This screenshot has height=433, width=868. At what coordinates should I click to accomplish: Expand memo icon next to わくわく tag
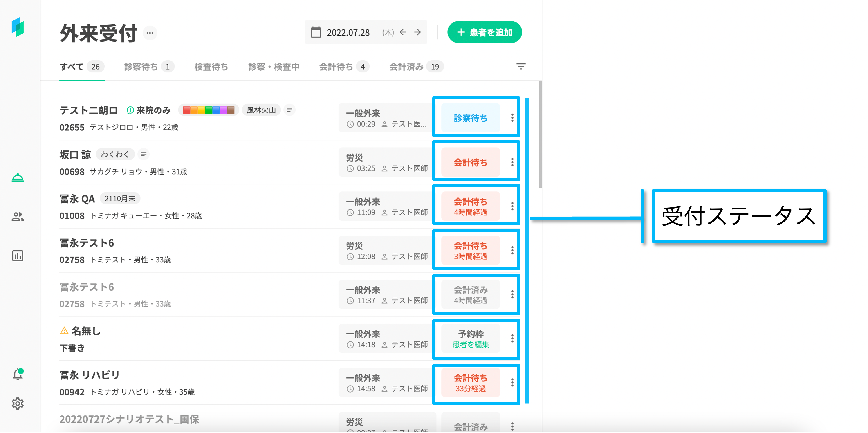coord(144,154)
